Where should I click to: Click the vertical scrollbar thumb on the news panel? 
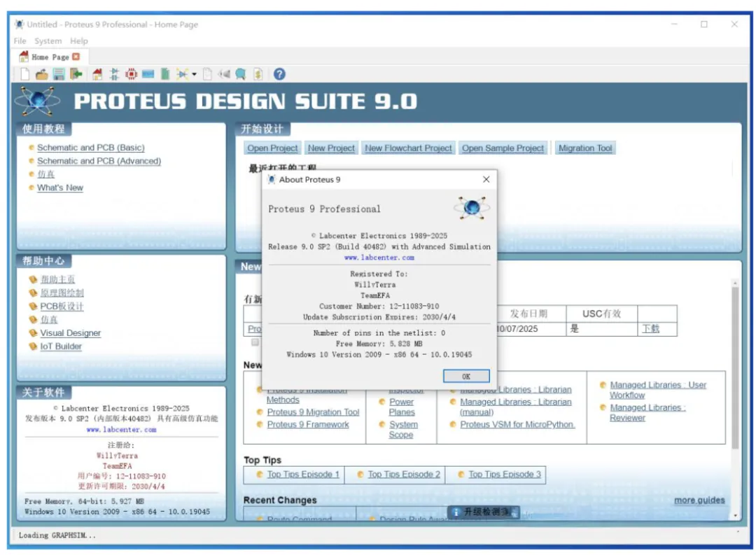pos(735,368)
